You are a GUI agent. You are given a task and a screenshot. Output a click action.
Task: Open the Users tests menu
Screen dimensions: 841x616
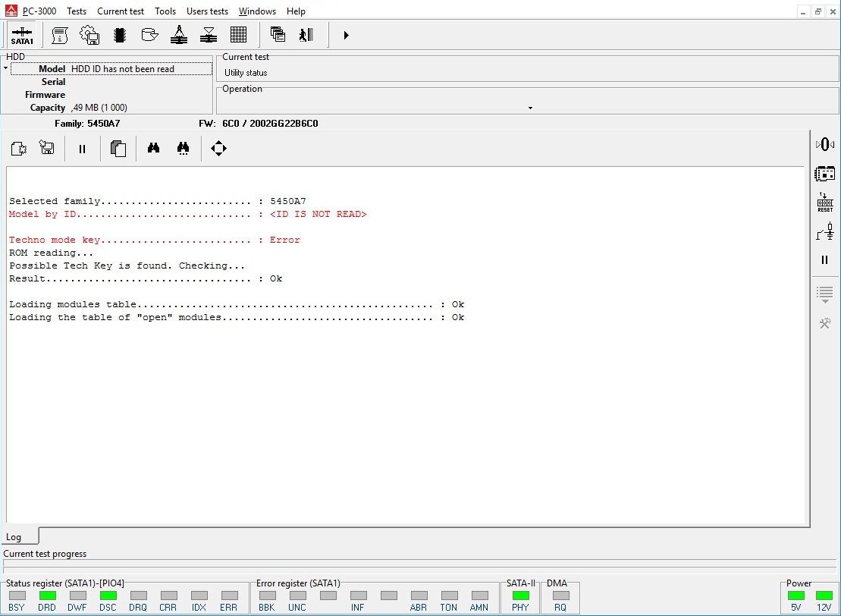[207, 11]
